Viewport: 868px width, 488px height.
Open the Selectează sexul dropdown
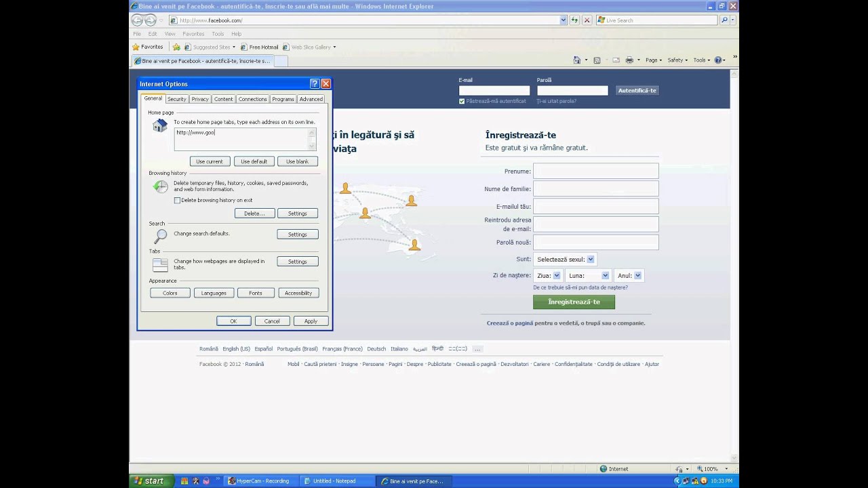tap(564, 259)
